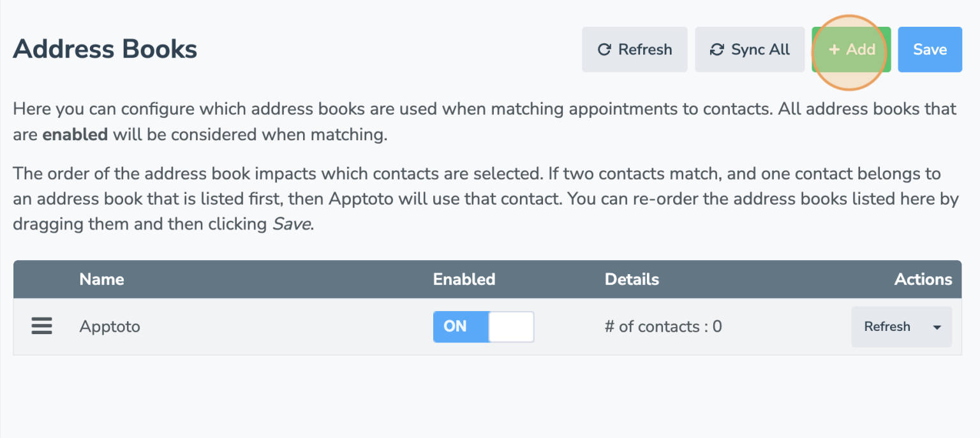Toggle the Apptoto address book switch off
980x438 pixels.
483,326
